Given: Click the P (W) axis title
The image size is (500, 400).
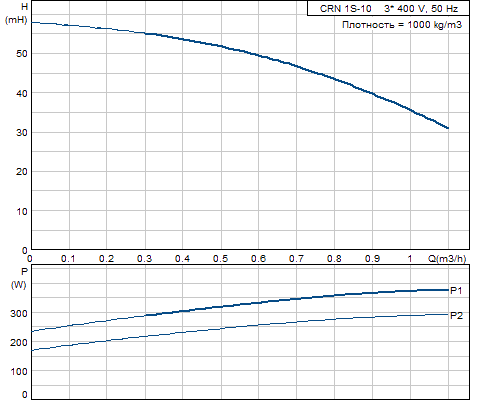Looking at the screenshot, I should [x=19, y=278].
